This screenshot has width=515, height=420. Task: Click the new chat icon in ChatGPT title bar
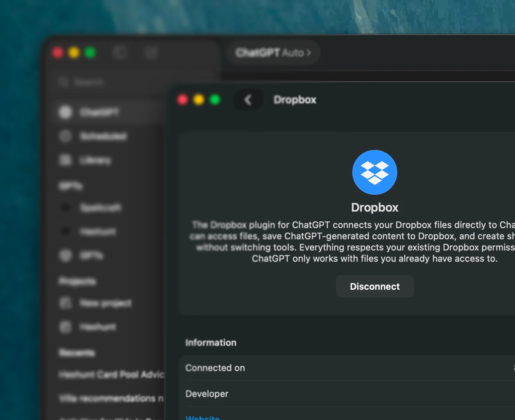point(151,53)
